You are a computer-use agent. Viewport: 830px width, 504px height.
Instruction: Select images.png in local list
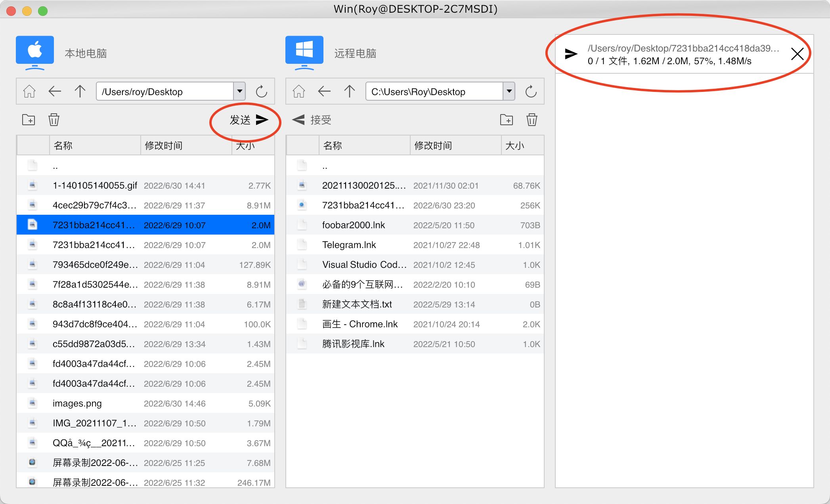77,403
